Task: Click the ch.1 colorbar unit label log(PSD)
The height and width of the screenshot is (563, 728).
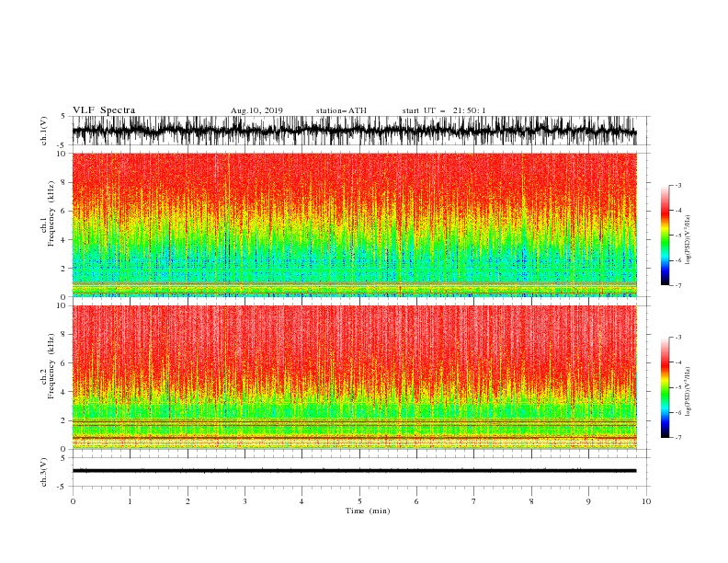Action: pos(688,240)
